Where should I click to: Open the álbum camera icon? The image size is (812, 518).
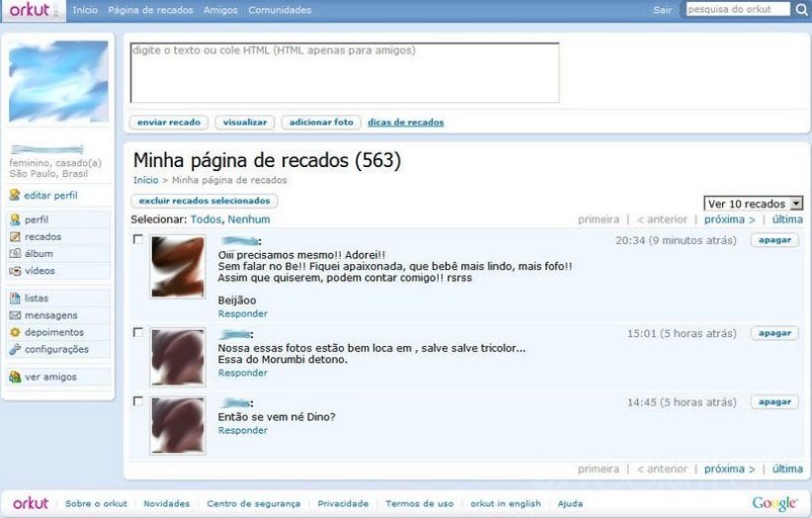15,254
